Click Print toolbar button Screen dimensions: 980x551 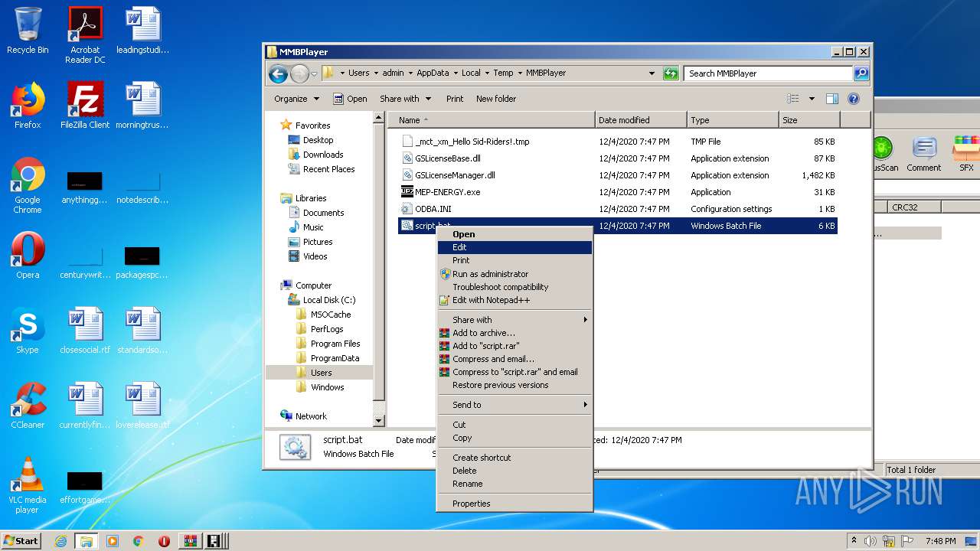point(455,99)
